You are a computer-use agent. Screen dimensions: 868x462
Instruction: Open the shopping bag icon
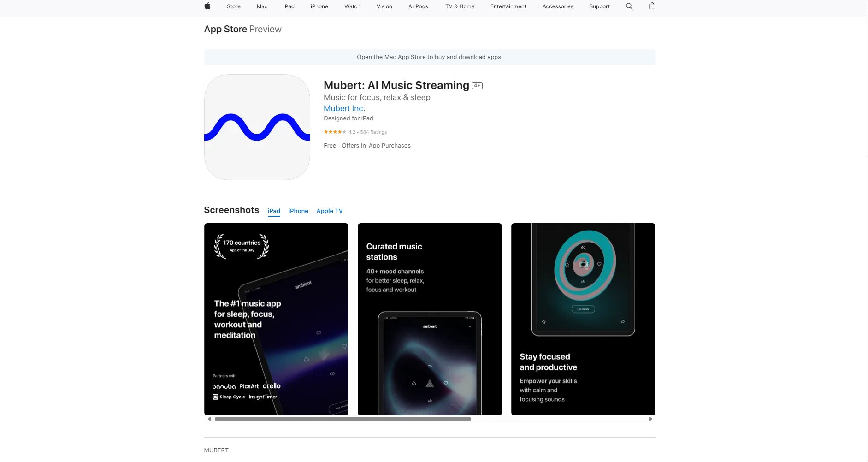click(652, 6)
